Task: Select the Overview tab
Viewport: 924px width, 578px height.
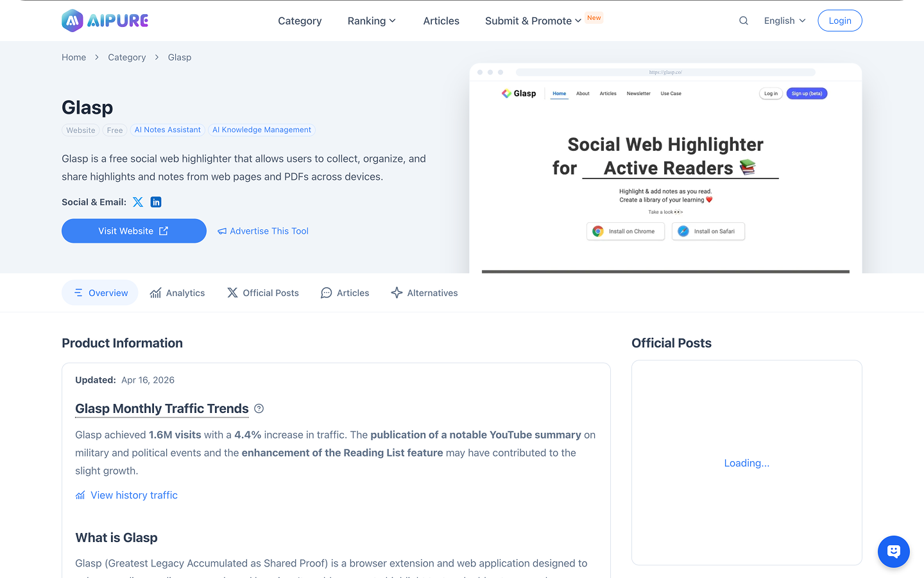Action: tap(100, 293)
